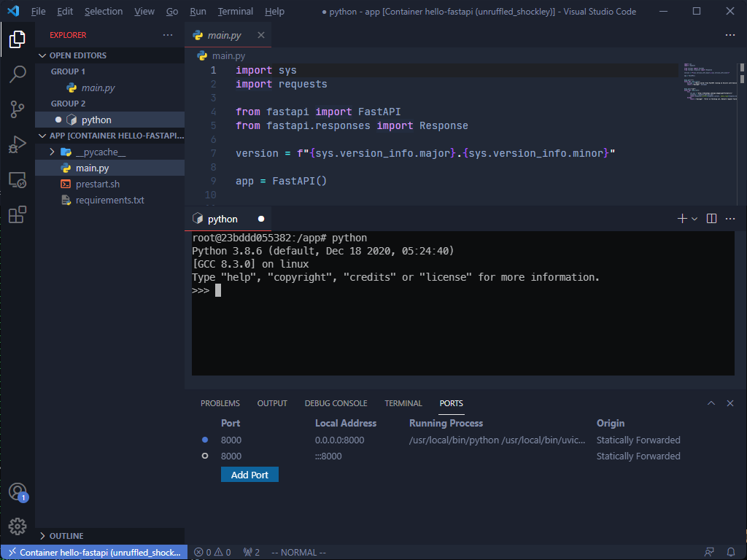The height and width of the screenshot is (560, 747).
Task: Click the unsaved dot on python tab
Action: (x=261, y=219)
